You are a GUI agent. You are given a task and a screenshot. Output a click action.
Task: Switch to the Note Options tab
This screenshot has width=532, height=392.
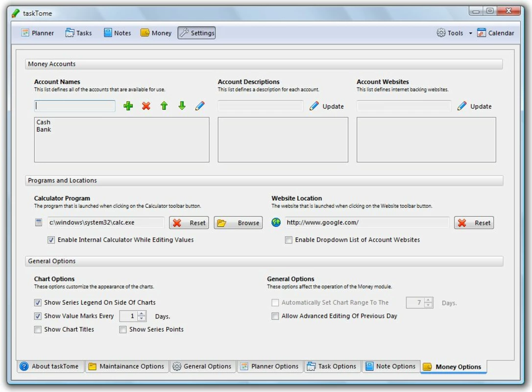click(x=391, y=366)
